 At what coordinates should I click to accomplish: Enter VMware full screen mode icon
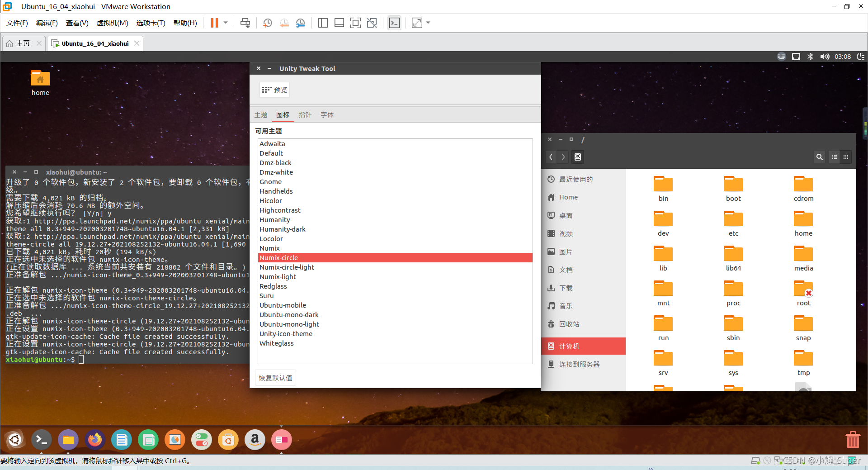tap(355, 23)
